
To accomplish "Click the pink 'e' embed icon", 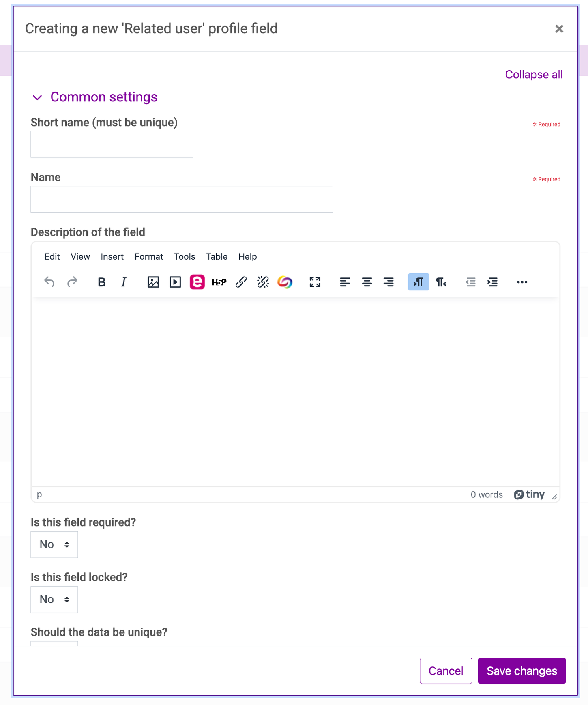I will 197,282.
